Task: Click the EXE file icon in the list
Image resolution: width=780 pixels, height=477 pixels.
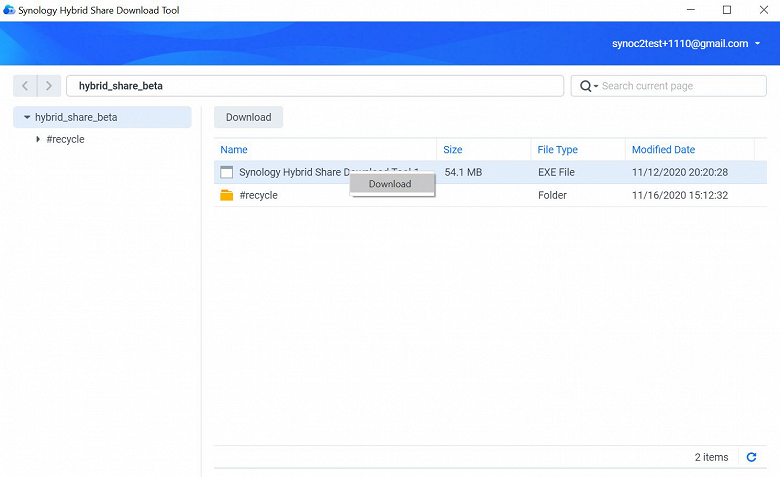Action: click(226, 172)
